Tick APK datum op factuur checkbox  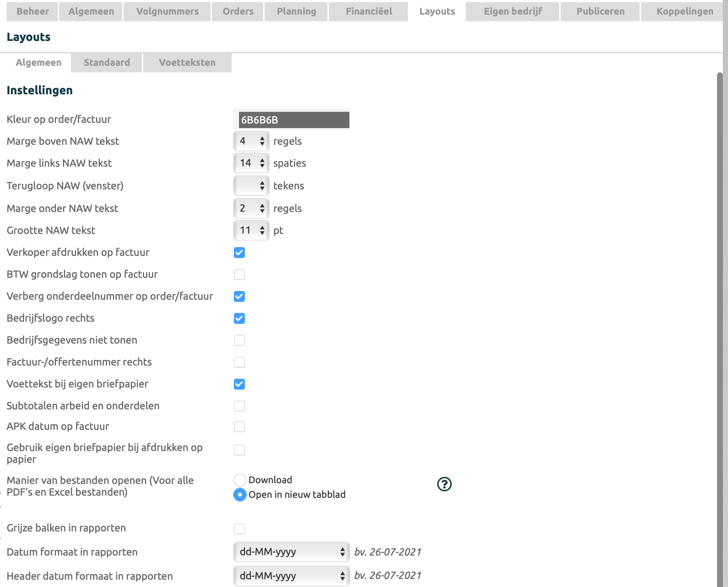point(239,427)
